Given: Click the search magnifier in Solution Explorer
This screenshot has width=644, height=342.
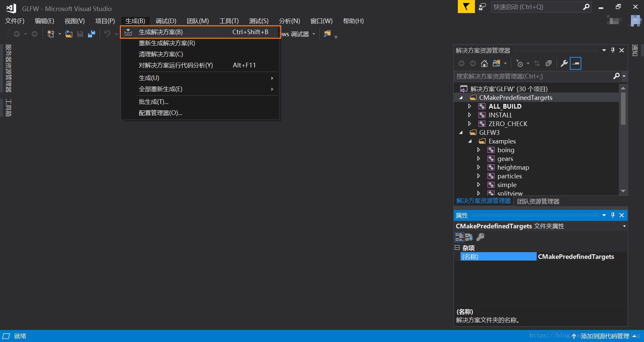Looking at the screenshot, I should [x=616, y=76].
